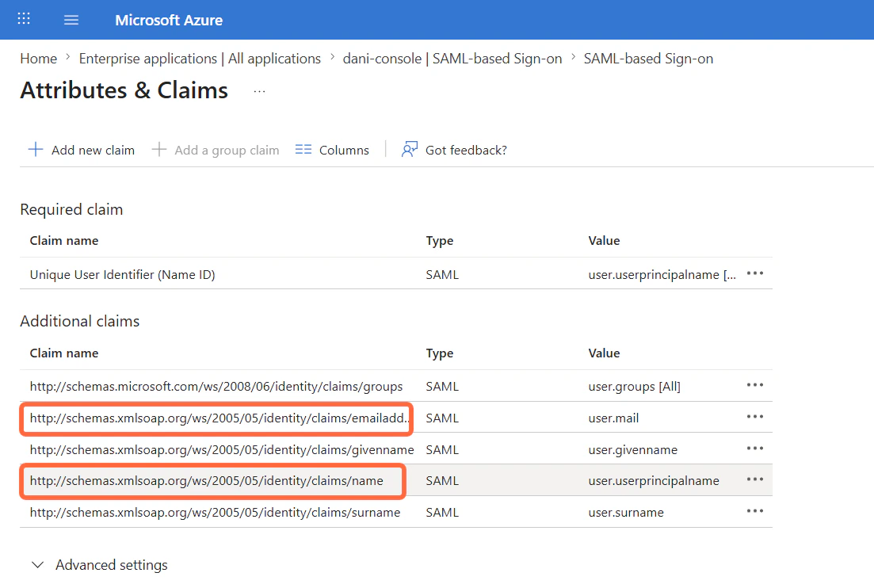Click Claim name header under Additional claims
Screen dimensions: 874x588
(64, 353)
